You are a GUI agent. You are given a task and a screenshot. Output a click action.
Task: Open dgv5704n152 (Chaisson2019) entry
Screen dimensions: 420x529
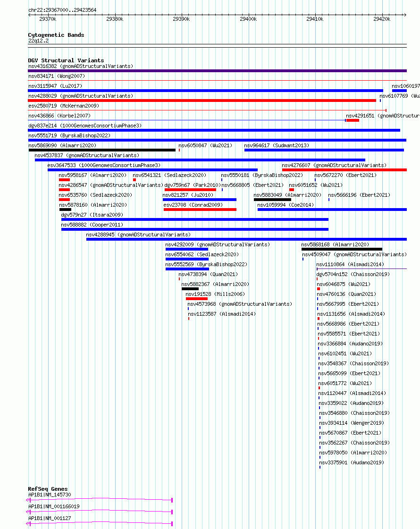(x=353, y=274)
